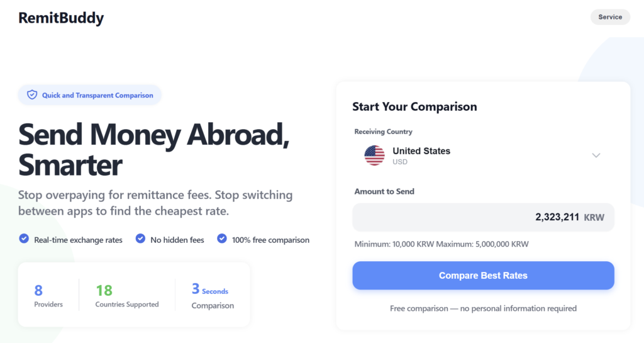Click the United States flag icon
This screenshot has height=343, width=644.
pos(374,155)
